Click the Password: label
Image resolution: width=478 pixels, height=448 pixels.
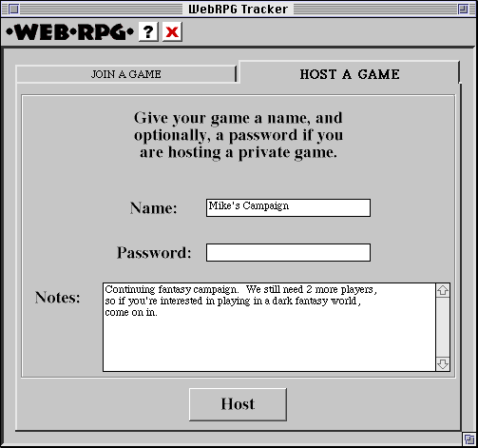point(154,253)
